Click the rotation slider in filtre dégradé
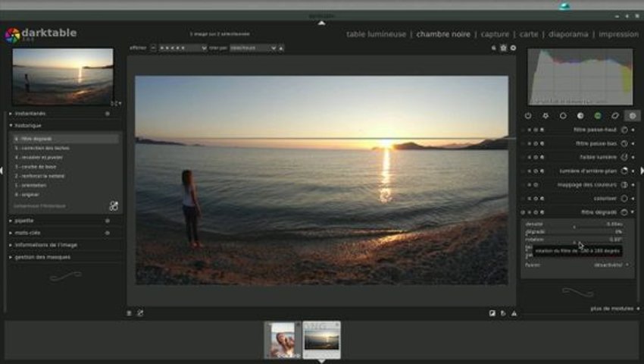This screenshot has height=364, width=644. 574,240
